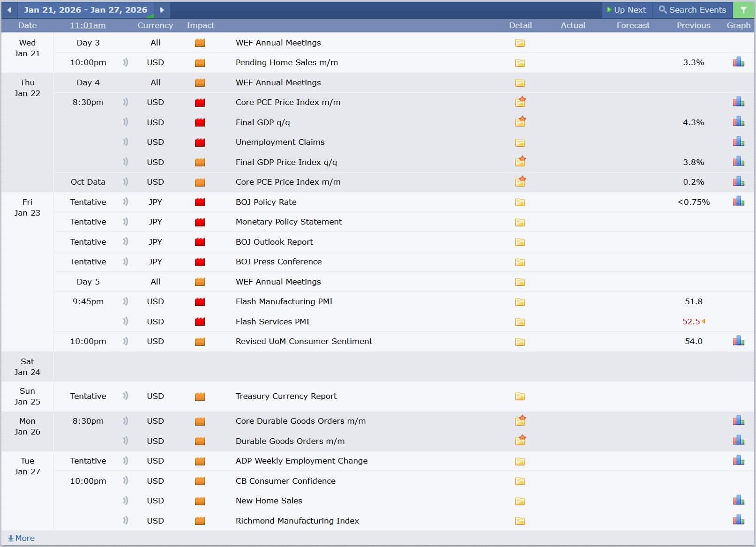Click the Up Next button
The height and width of the screenshot is (547, 756).
(626, 10)
